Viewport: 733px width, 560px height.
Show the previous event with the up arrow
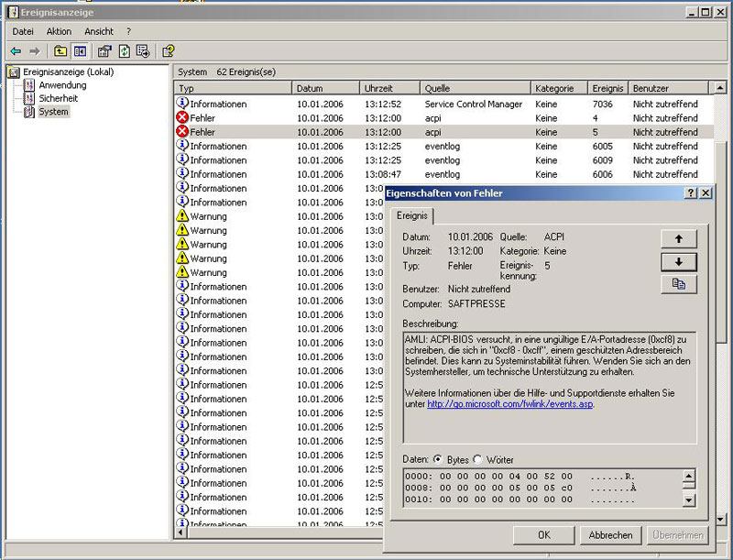[678, 238]
